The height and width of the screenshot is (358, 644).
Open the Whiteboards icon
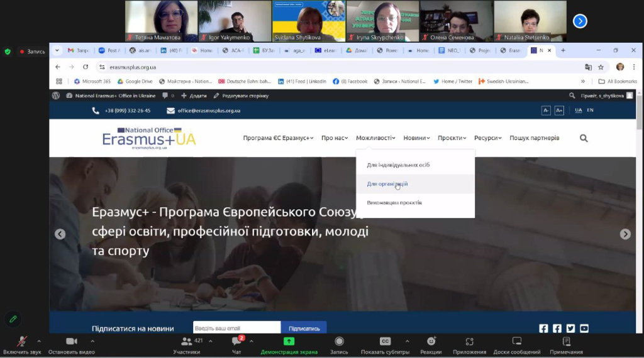click(517, 341)
